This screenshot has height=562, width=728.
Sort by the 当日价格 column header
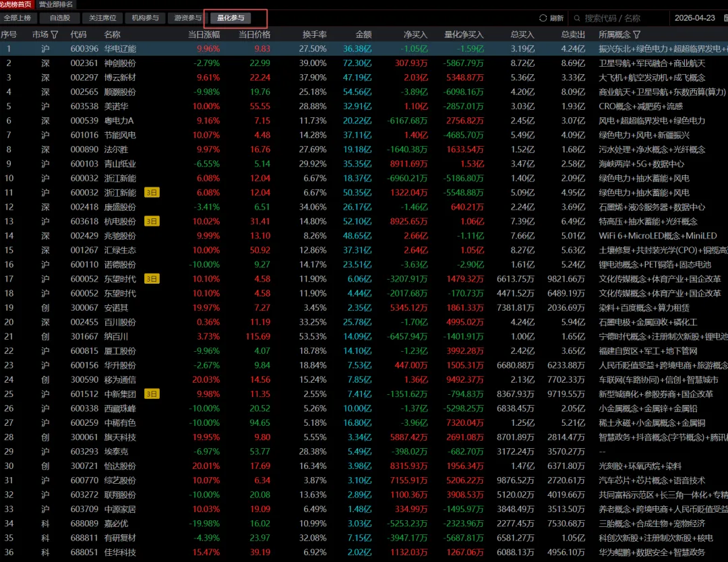[x=254, y=34]
